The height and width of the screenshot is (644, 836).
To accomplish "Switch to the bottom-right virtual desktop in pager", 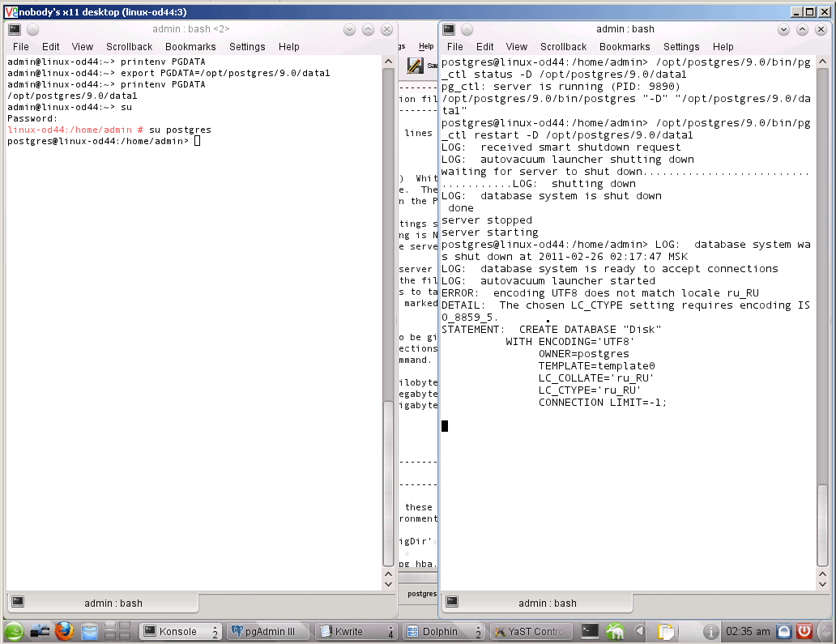I will [x=124, y=636].
